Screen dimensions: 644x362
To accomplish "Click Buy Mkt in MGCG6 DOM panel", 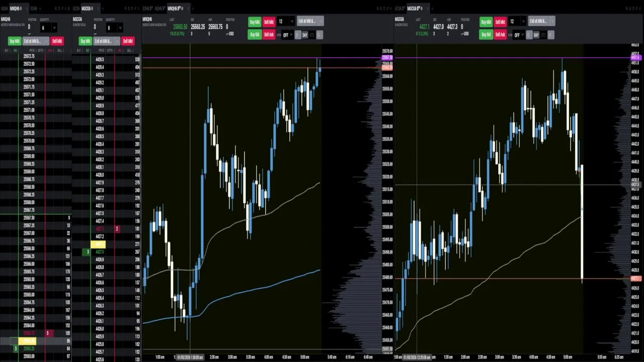I will 86,41.
